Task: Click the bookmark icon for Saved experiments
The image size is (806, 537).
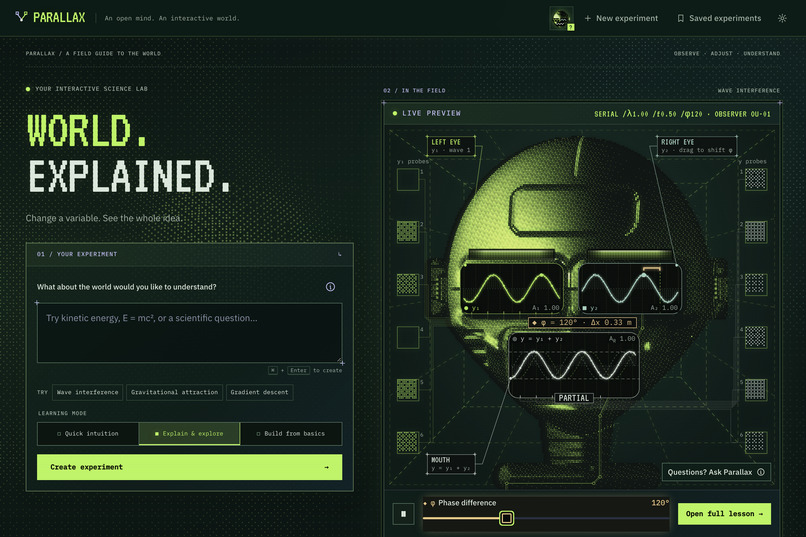Action: [x=681, y=18]
